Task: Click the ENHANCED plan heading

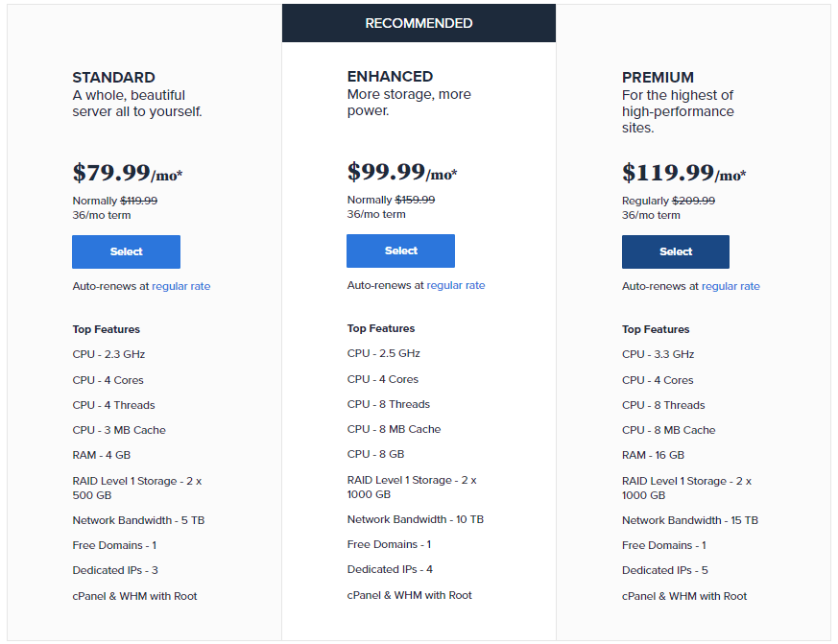Action: click(390, 76)
